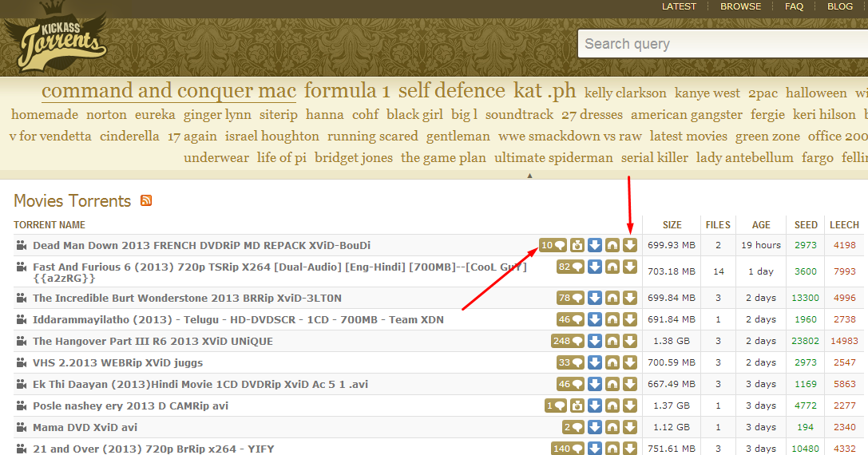Click the movie category icon beside VHS 2.2013
The width and height of the screenshot is (868, 455).
click(22, 362)
